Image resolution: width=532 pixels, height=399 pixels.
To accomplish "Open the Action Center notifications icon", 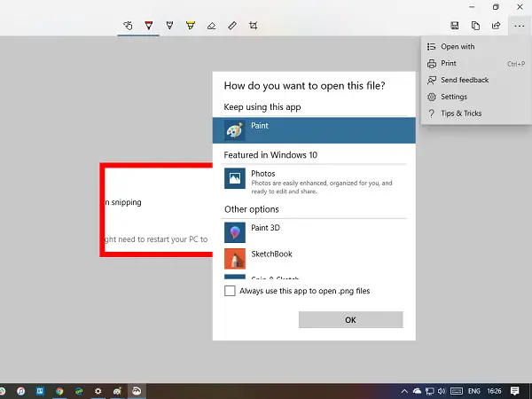I will click(x=514, y=391).
